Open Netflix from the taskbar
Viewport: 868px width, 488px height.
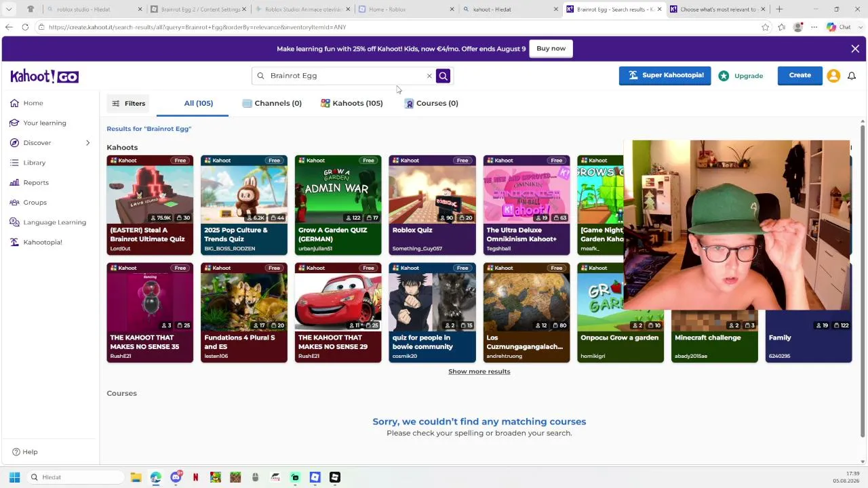tap(196, 477)
